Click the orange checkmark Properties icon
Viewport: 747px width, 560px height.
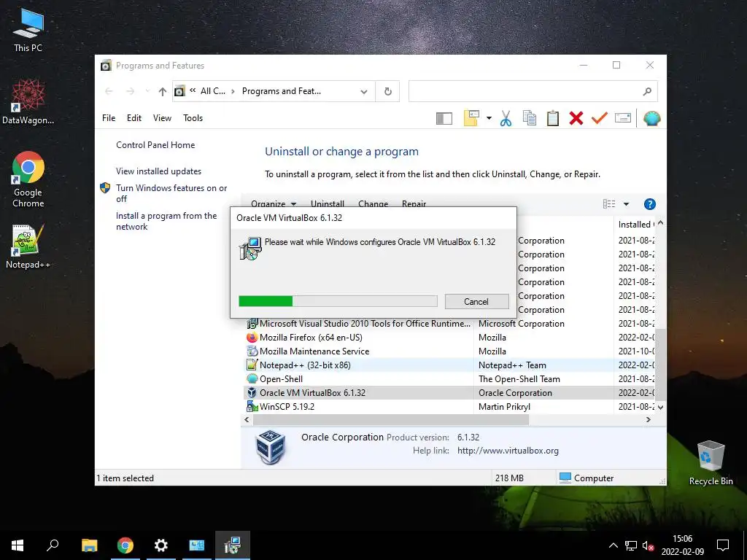(x=600, y=117)
